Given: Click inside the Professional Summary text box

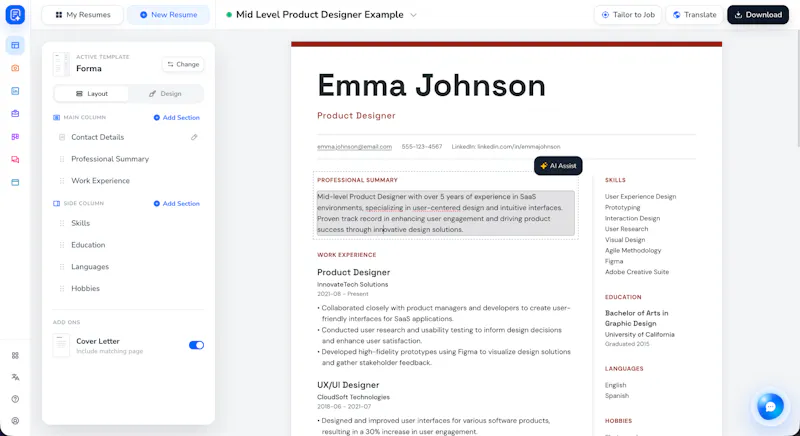Looking at the screenshot, I should (x=445, y=213).
